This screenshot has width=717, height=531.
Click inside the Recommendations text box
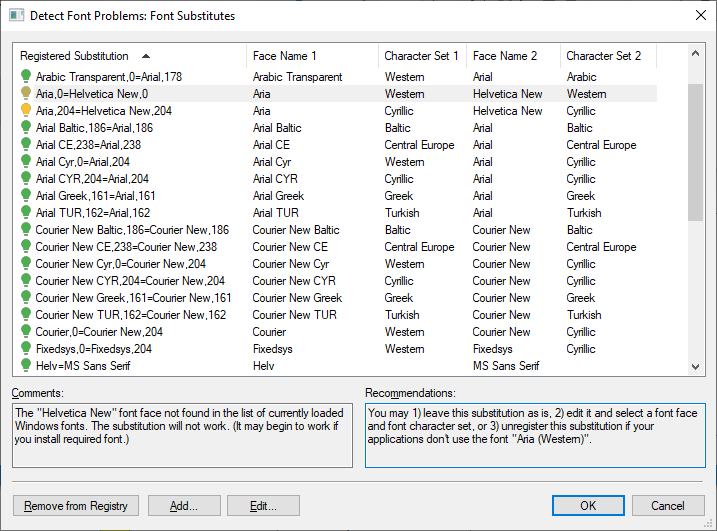click(x=535, y=435)
